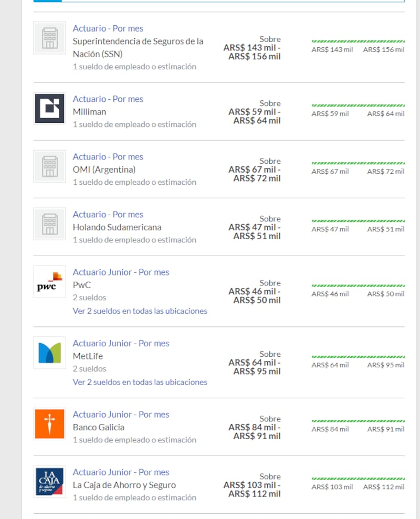Viewport: 420px width, 519px height.
Task: Click the MetLife company logo
Action: tap(50, 353)
